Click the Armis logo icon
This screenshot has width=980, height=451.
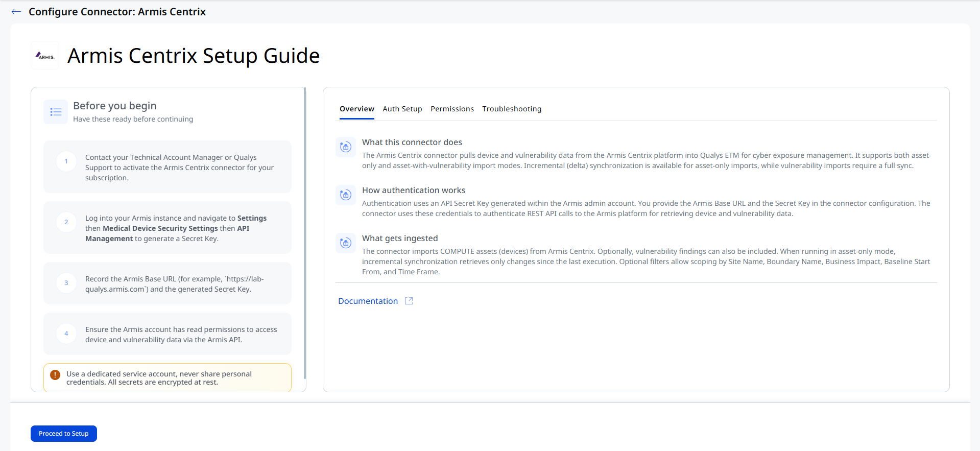click(45, 55)
